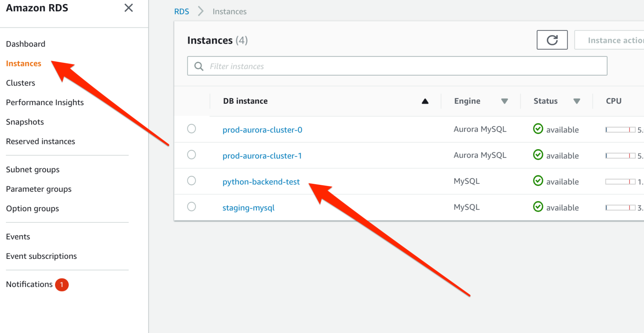Screen dimensions: 644x333
Task: Open the prod-aurora-cluster-1 instance link
Action: click(x=262, y=156)
